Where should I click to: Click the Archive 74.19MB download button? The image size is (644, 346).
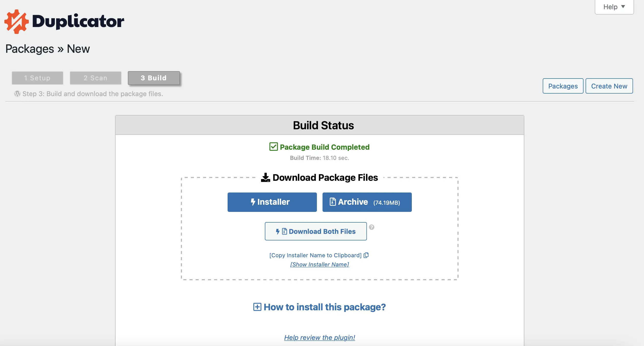point(367,202)
